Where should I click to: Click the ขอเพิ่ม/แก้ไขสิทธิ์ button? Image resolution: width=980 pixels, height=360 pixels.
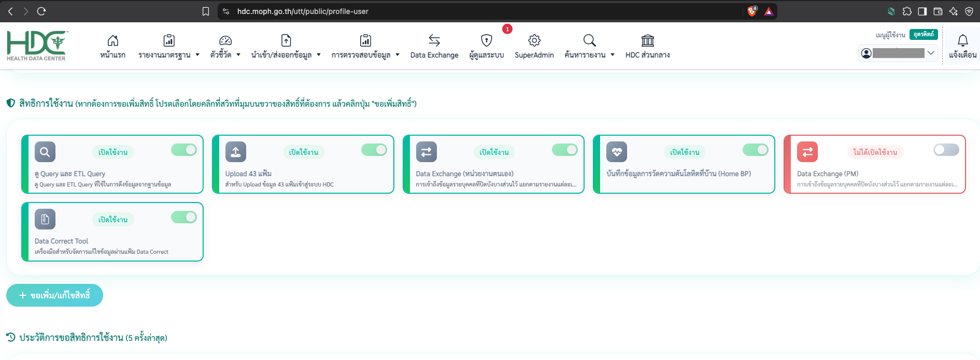[54, 295]
